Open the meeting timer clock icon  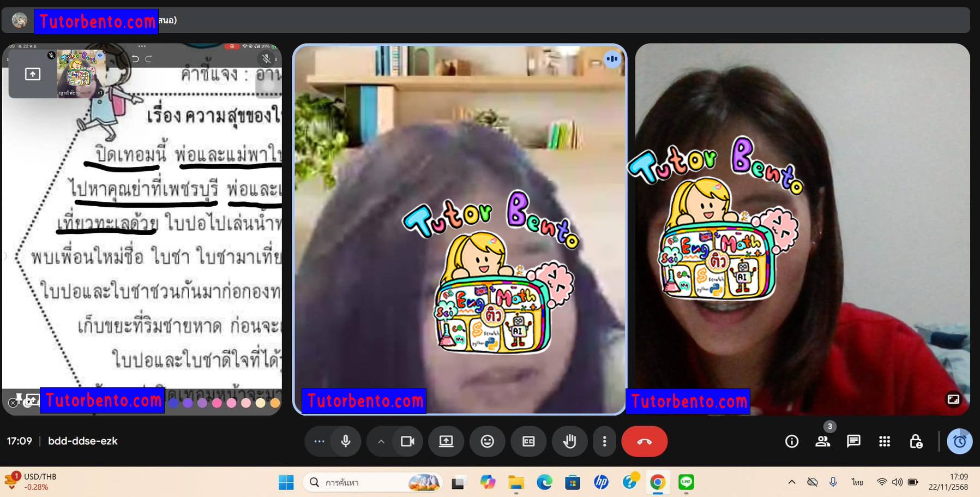[959, 441]
